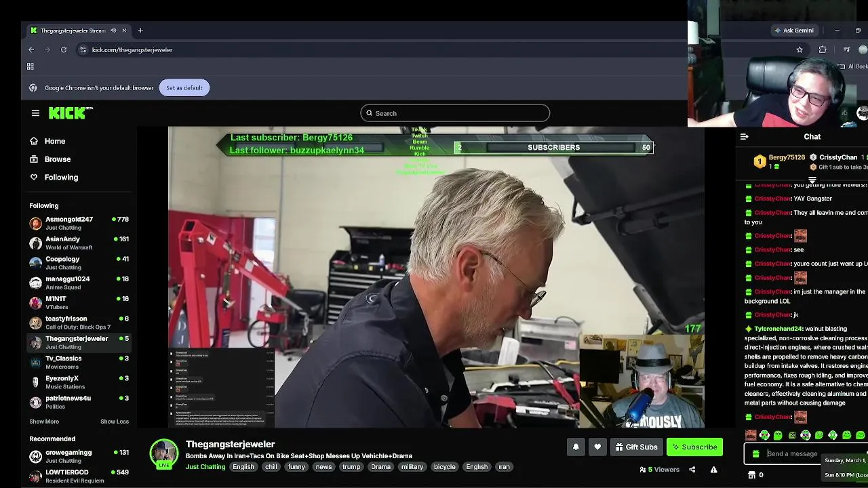Select the iran tag
This screenshot has height=488, width=868.
coord(504,466)
